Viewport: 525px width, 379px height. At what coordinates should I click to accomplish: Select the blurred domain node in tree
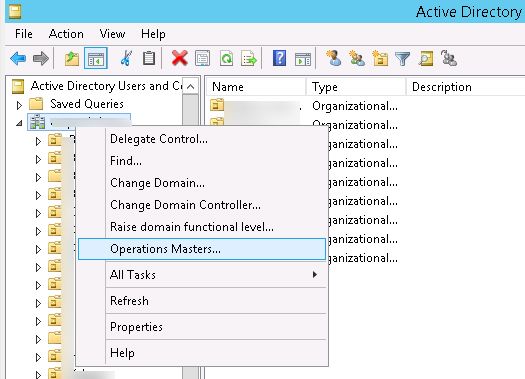79,122
